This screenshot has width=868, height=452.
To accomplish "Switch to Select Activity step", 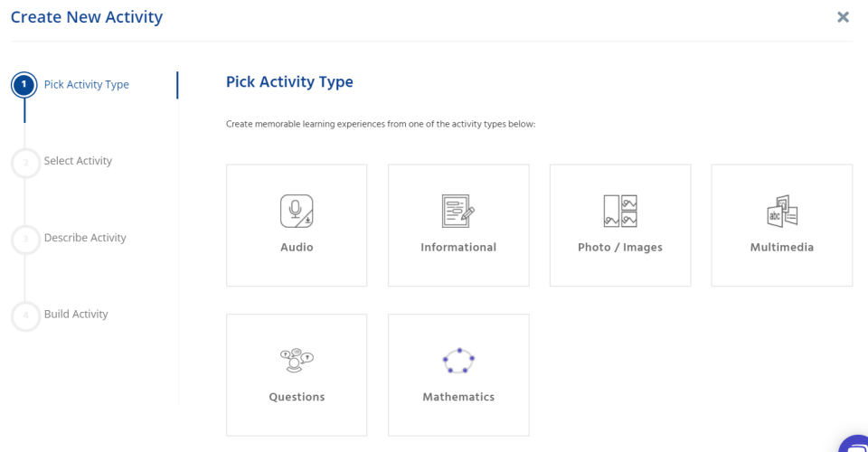I will tap(78, 161).
